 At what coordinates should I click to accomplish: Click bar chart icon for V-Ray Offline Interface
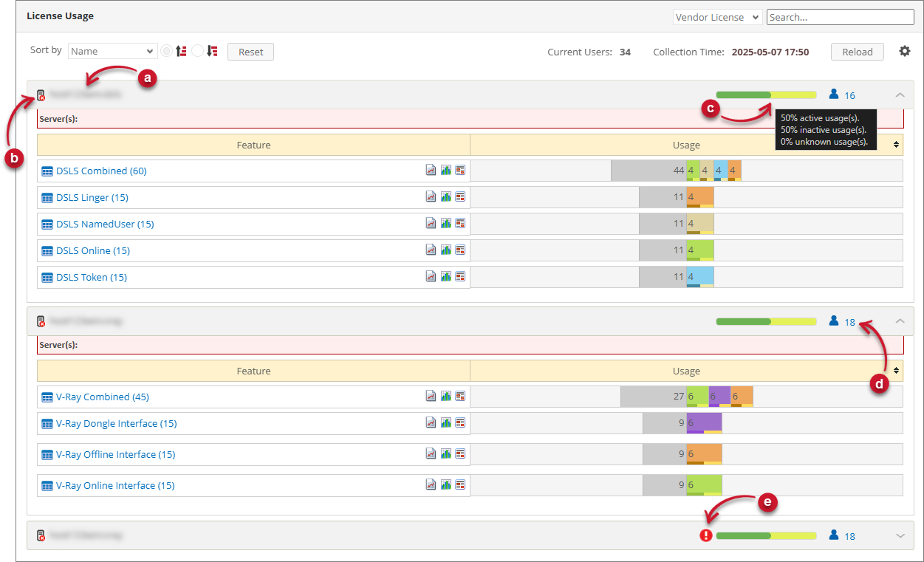[x=446, y=454]
